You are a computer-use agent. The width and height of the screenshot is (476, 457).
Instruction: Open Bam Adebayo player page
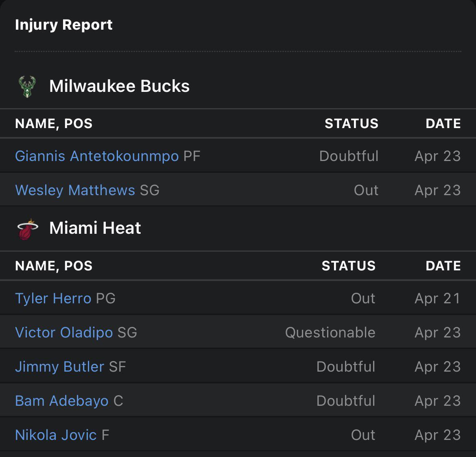62,401
